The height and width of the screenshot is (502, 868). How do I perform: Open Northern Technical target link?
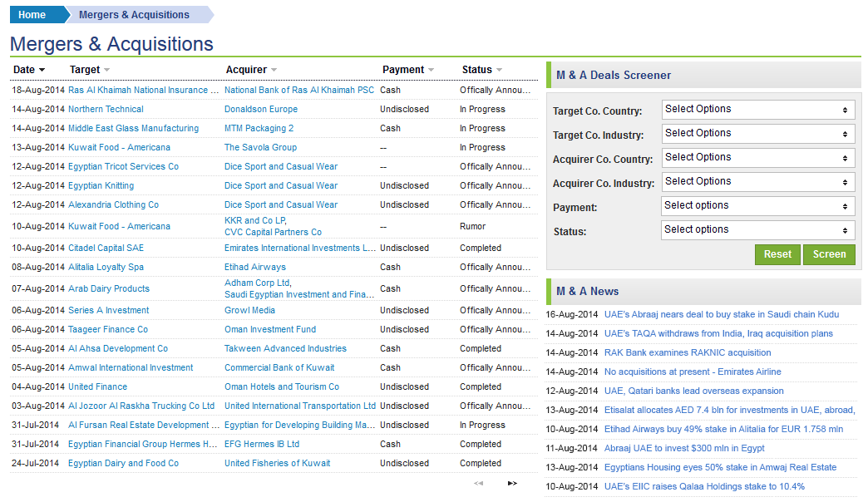[106, 110]
